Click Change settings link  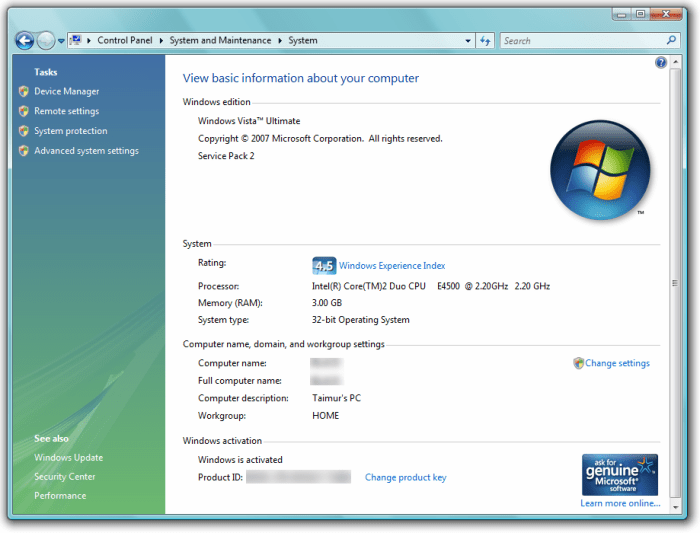617,363
